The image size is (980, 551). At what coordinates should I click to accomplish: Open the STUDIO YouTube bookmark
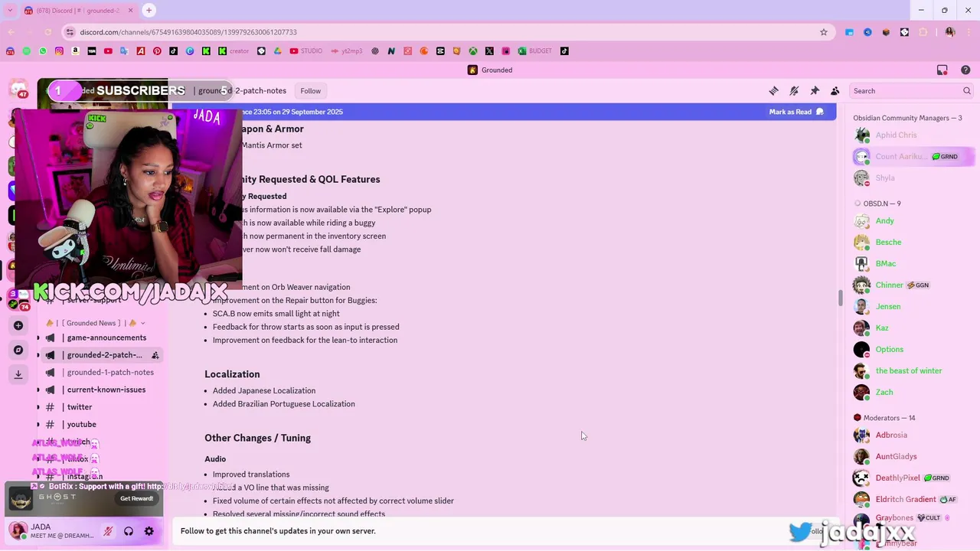[x=305, y=51]
